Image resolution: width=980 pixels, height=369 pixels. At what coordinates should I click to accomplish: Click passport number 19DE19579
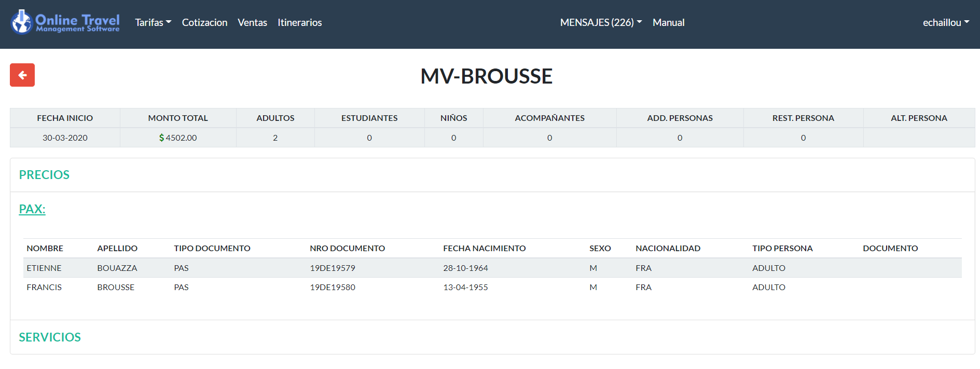[x=333, y=268]
